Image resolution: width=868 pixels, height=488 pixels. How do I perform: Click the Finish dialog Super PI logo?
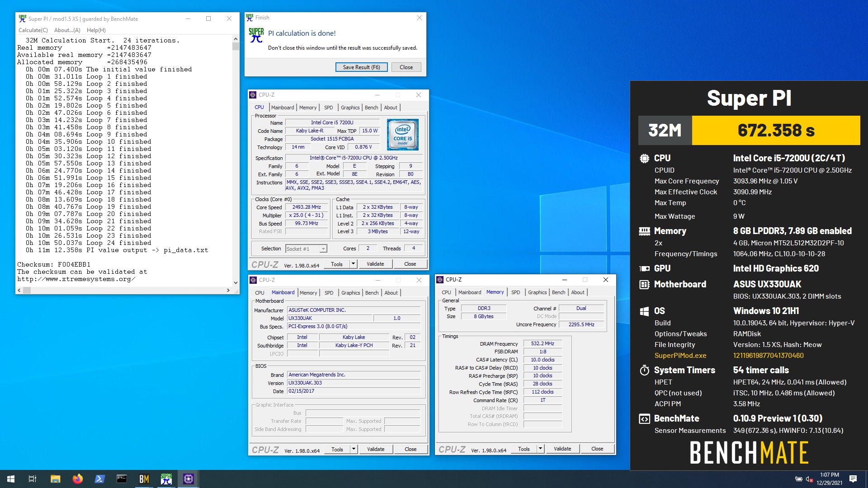tap(256, 35)
